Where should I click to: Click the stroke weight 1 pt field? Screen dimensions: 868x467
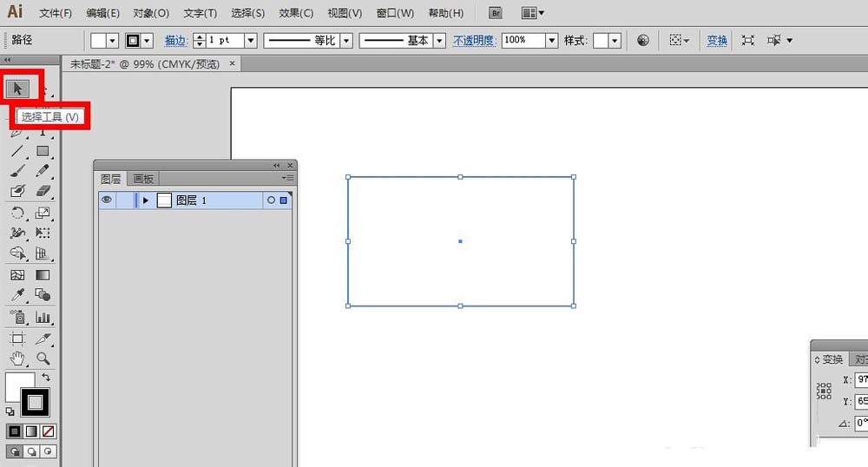click(x=226, y=41)
